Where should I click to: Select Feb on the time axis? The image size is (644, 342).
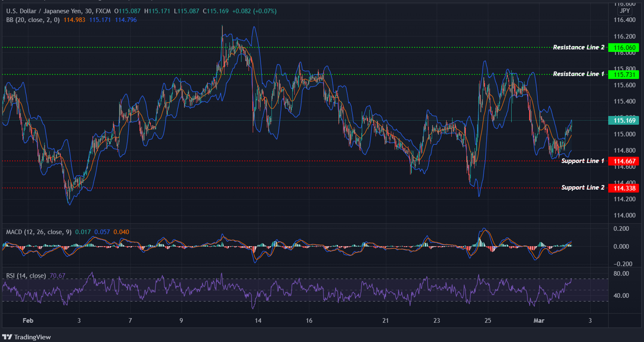pyautogui.click(x=28, y=321)
